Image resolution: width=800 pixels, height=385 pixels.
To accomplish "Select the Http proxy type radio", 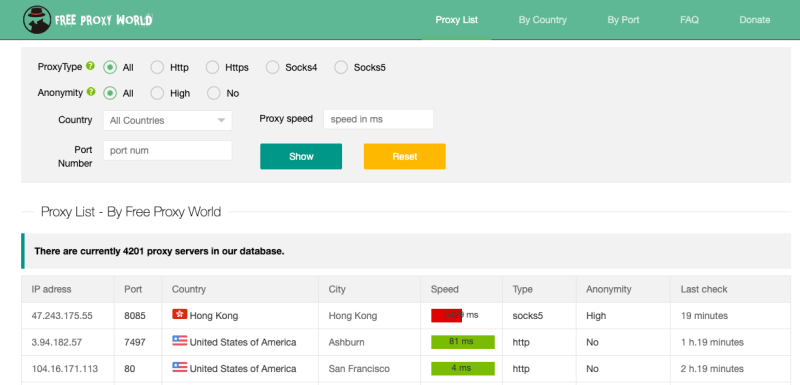I will pyautogui.click(x=157, y=67).
